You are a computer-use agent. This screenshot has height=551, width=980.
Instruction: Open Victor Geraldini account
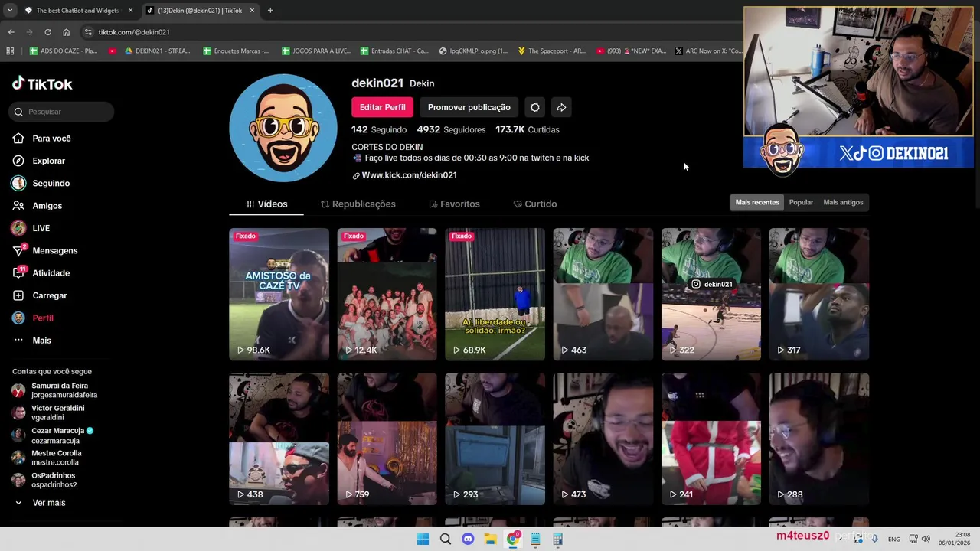pos(48,412)
